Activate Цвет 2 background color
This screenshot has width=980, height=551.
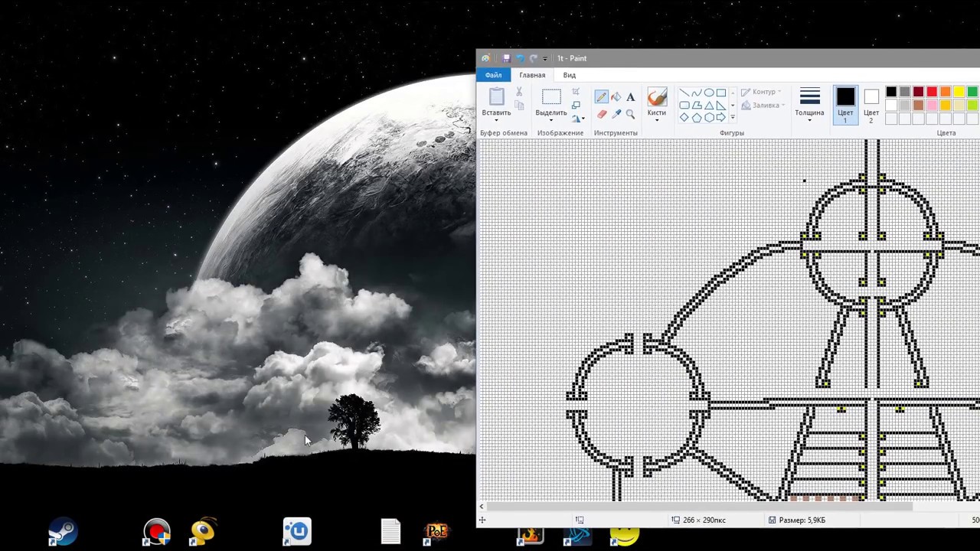pos(871,105)
